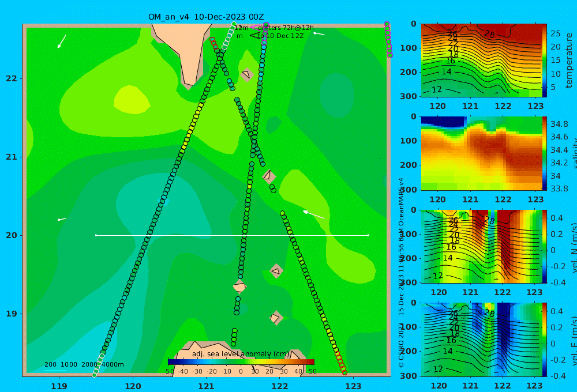Click the vertical CSIRO OceanMAPS copyright text
The width and height of the screenshot is (577, 392).
click(401, 273)
